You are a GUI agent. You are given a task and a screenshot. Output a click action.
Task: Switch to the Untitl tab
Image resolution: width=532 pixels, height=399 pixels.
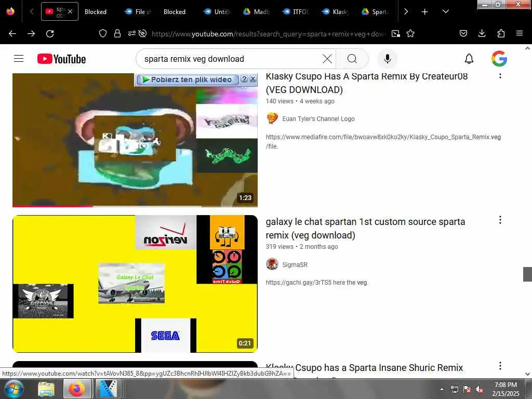217,12
